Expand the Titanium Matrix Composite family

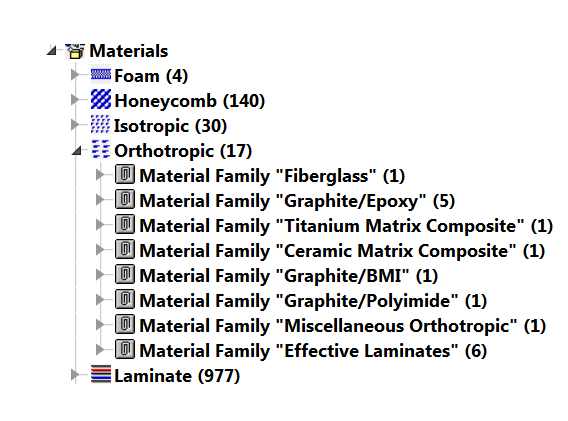coord(100,225)
